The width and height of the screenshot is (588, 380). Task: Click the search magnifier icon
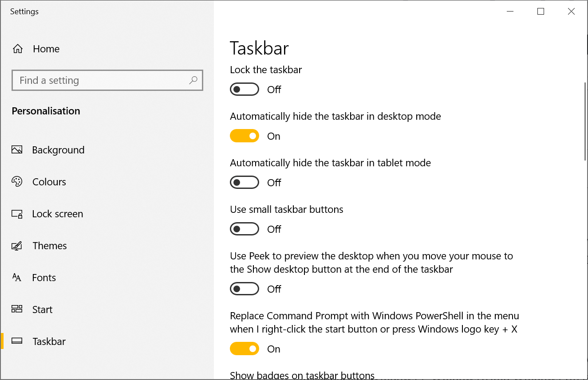click(193, 80)
